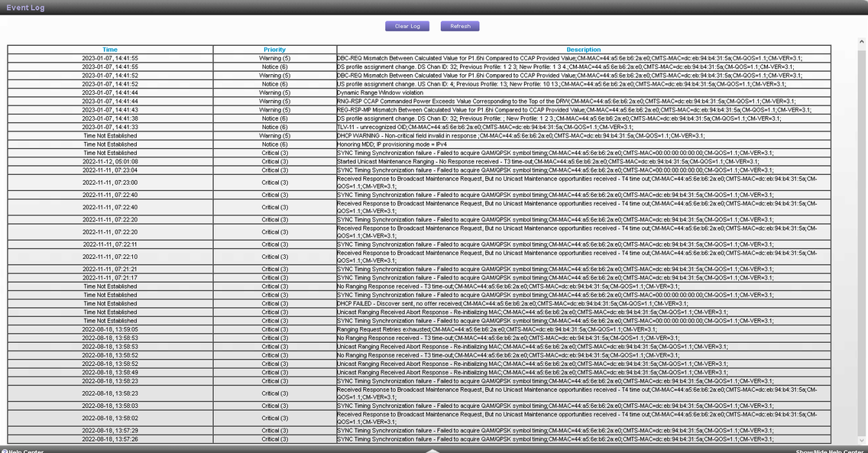Select Critical (3) in the 13:57:26 row

pos(274,439)
